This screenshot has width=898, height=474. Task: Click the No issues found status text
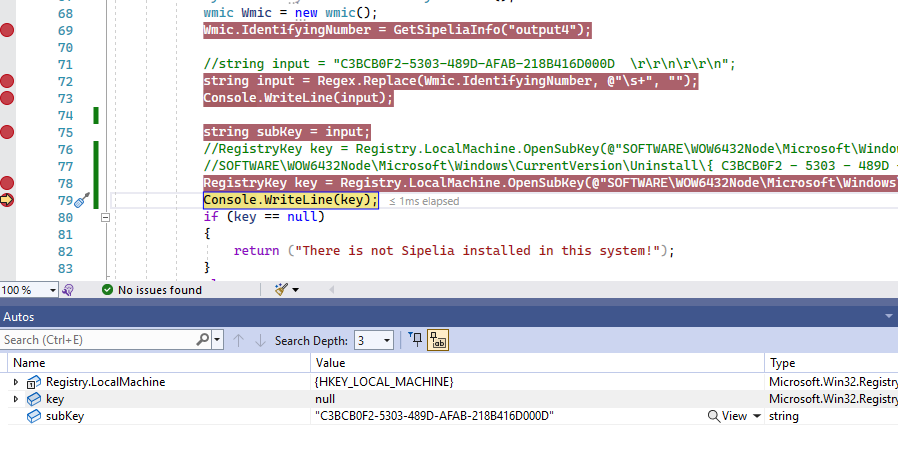coord(160,290)
